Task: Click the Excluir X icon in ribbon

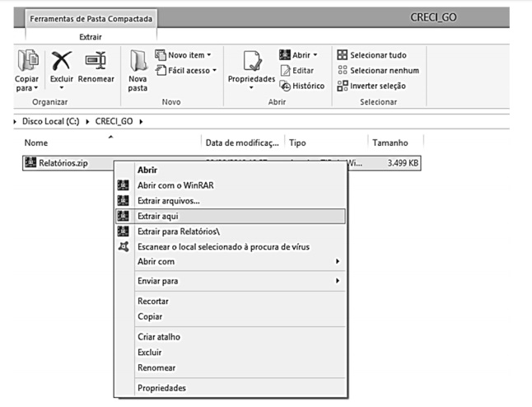Action: coord(61,62)
